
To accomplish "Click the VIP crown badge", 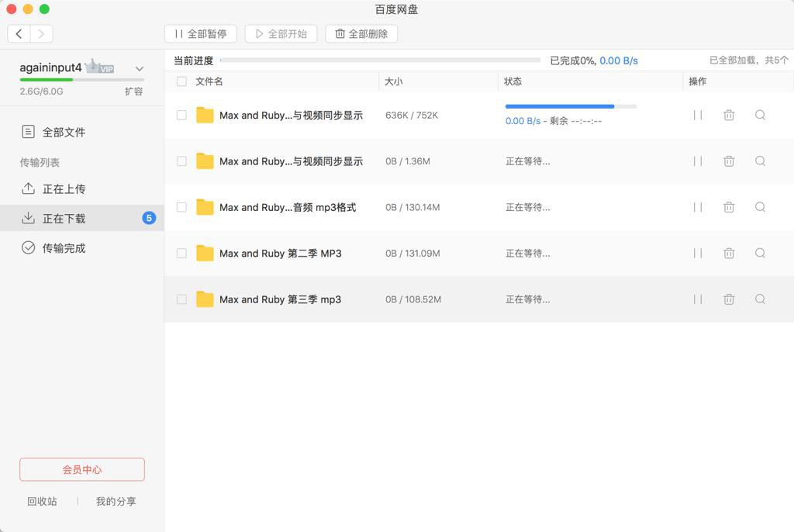I will [100, 67].
